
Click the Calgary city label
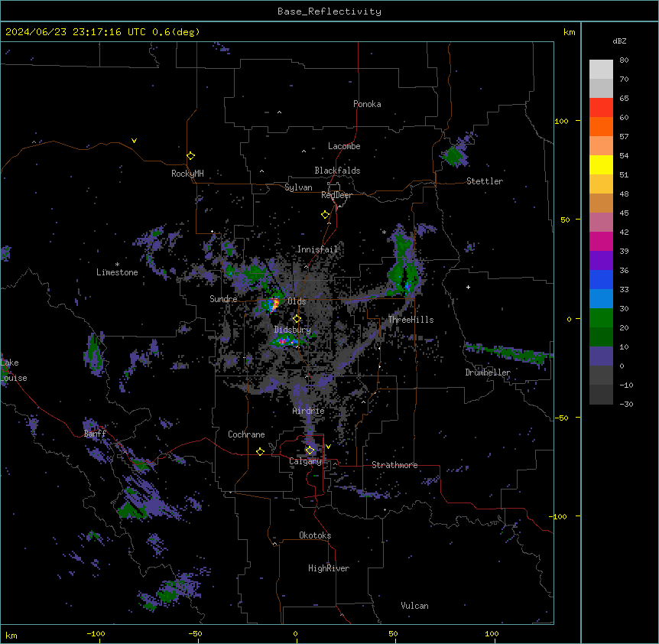(306, 461)
